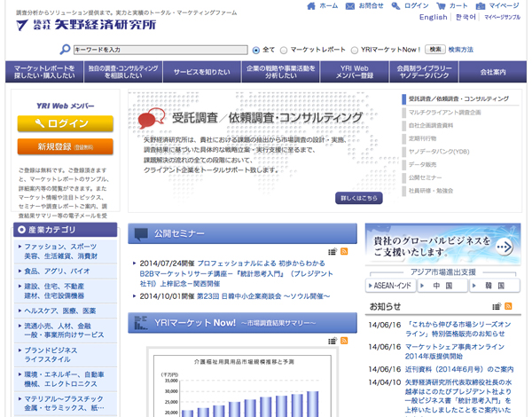
Task: Select the YRIマーケットNow! radio button
Action: (x=355, y=50)
